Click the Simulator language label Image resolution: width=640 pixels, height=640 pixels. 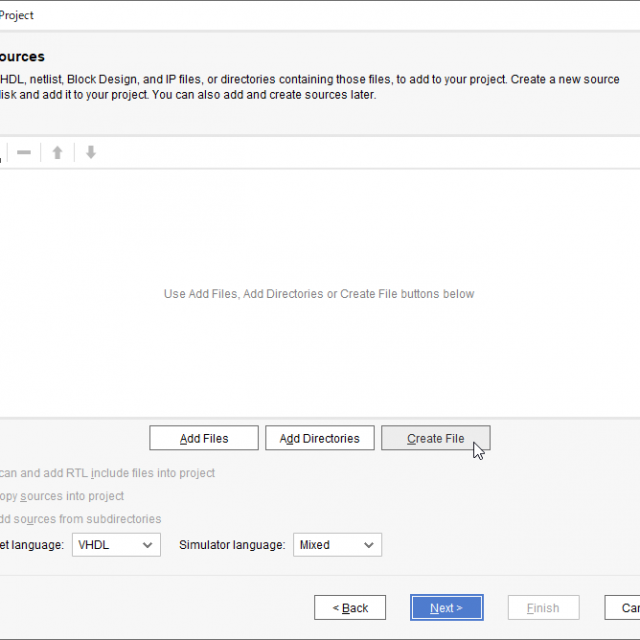pos(232,545)
